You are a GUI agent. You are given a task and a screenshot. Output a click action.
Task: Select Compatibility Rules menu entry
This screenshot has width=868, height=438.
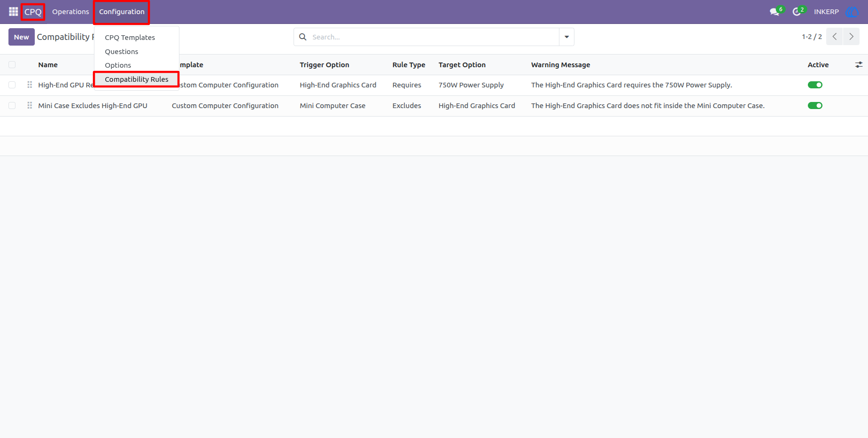click(x=137, y=79)
